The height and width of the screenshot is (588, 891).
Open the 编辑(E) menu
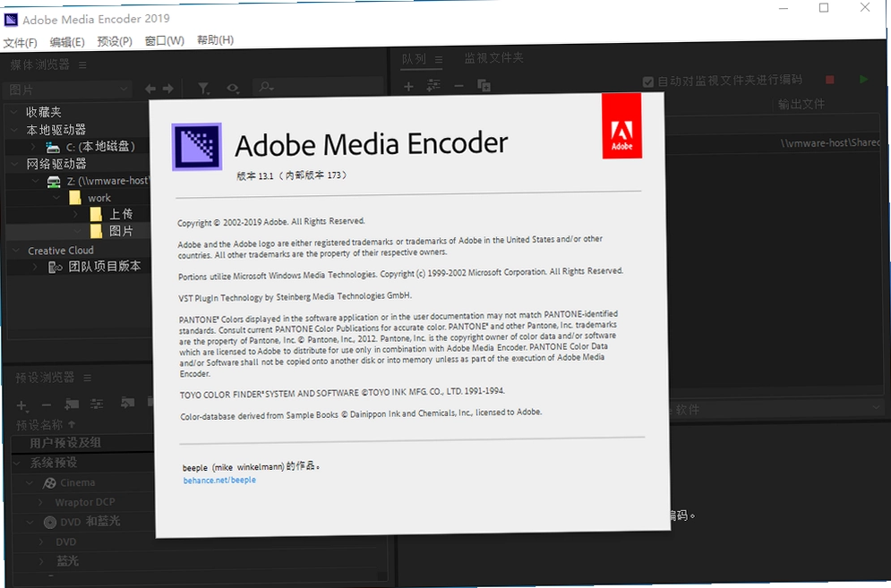tap(67, 42)
